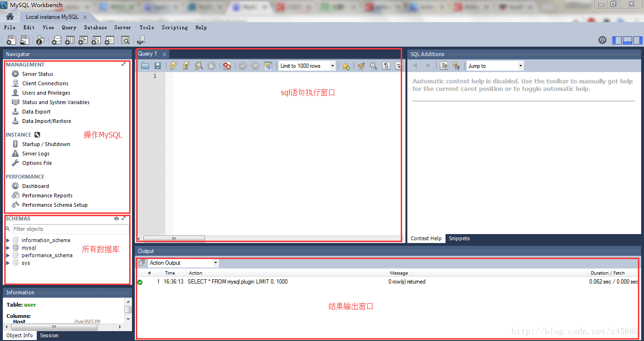
Task: Rollback transaction X icon
Action: (255, 66)
